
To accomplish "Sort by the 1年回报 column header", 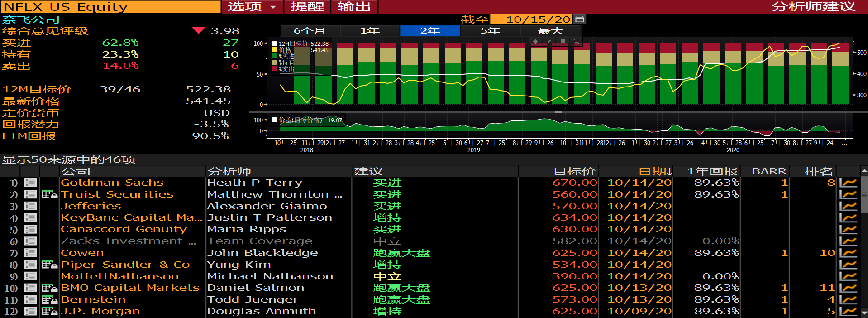I will coord(712,171).
